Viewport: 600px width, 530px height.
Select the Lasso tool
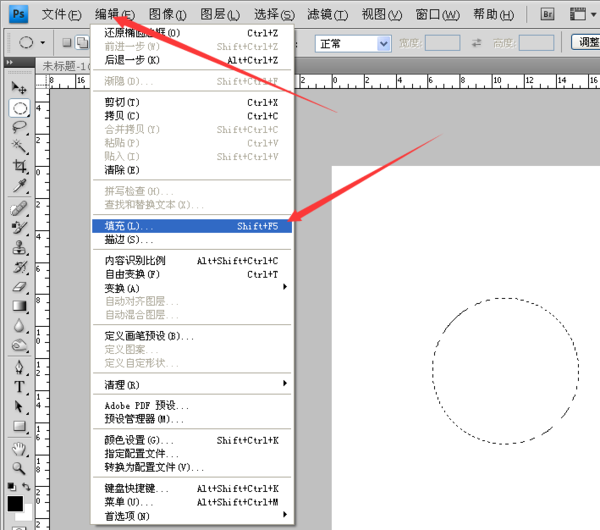coord(19,127)
